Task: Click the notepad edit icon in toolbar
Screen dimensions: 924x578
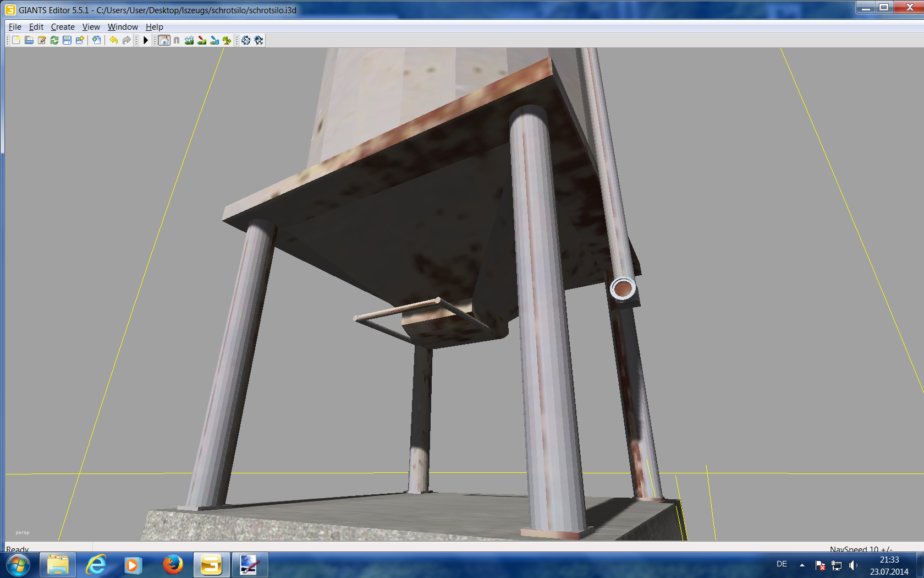Action: click(x=41, y=40)
